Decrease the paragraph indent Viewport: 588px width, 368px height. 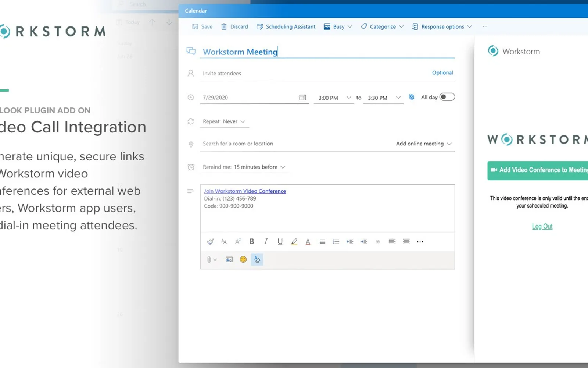click(350, 242)
